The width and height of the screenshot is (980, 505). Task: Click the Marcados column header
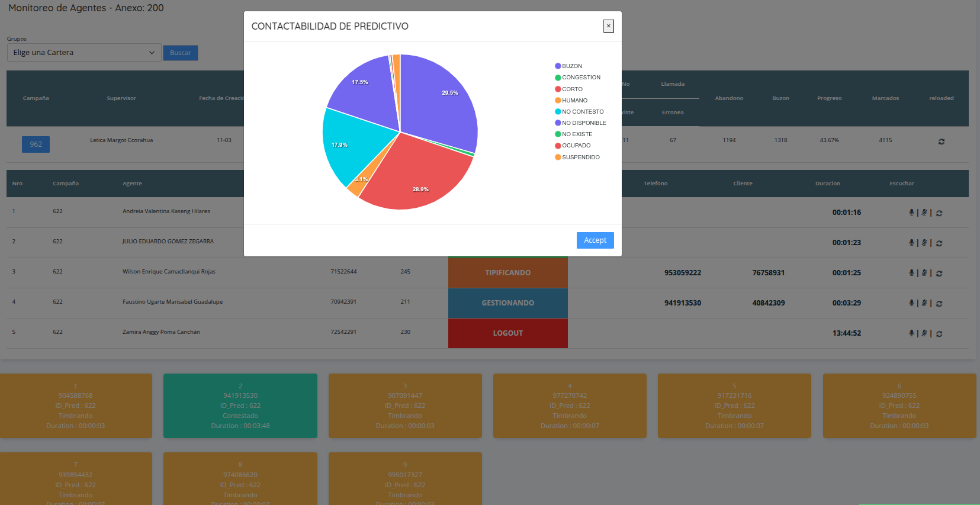[885, 98]
